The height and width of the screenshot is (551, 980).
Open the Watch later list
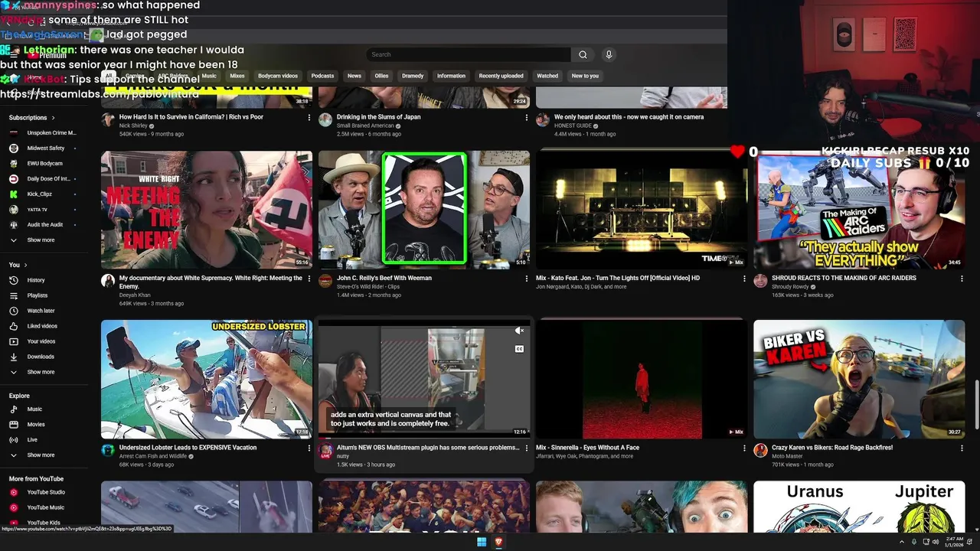click(41, 311)
